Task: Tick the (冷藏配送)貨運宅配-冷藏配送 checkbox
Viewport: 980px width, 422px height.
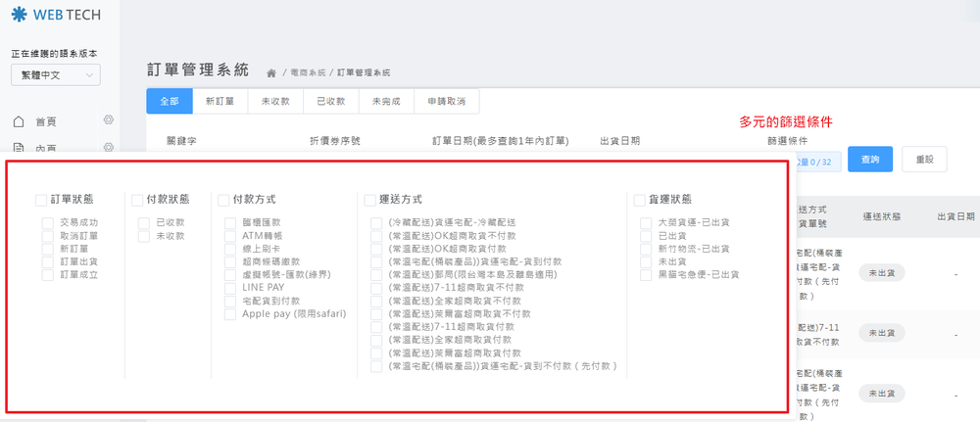Action: [376, 223]
